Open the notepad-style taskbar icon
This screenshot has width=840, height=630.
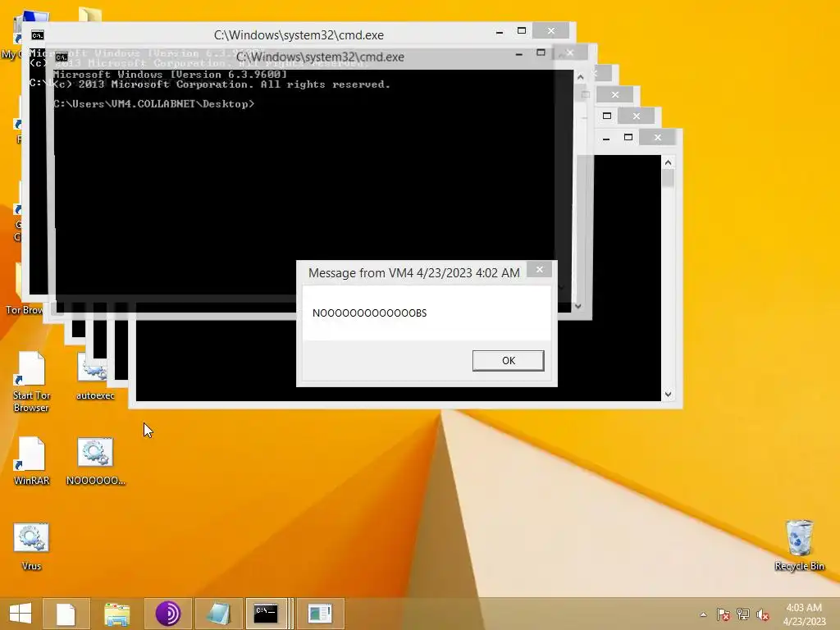coord(218,614)
